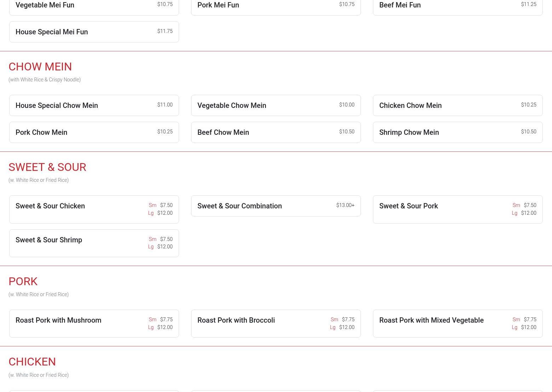
Task: Choose Beef Chow Mein
Action: (276, 132)
